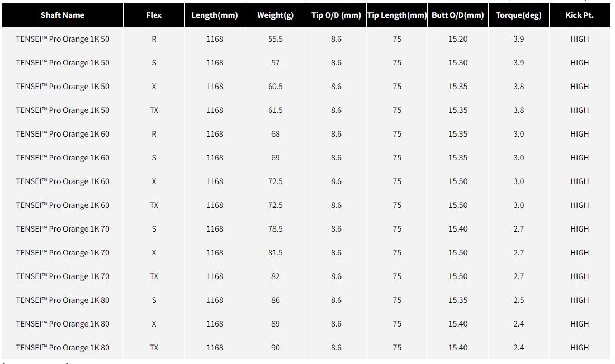The image size is (615, 364).
Task: Click the Flex column header
Action: click(154, 15)
